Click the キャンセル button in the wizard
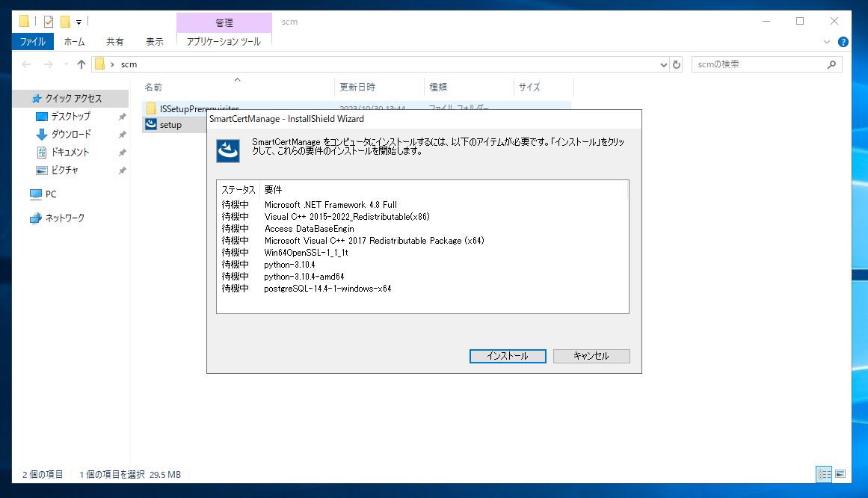This screenshot has height=498, width=868. click(x=591, y=356)
